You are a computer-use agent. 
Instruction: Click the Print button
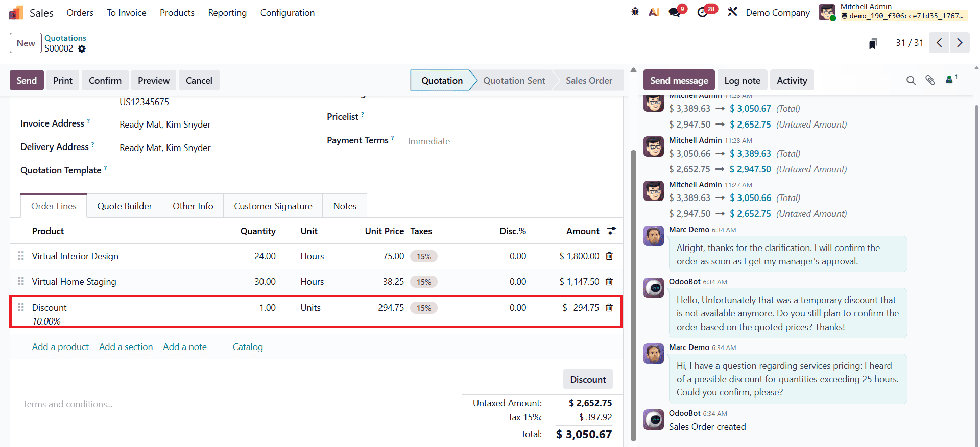[x=63, y=81]
